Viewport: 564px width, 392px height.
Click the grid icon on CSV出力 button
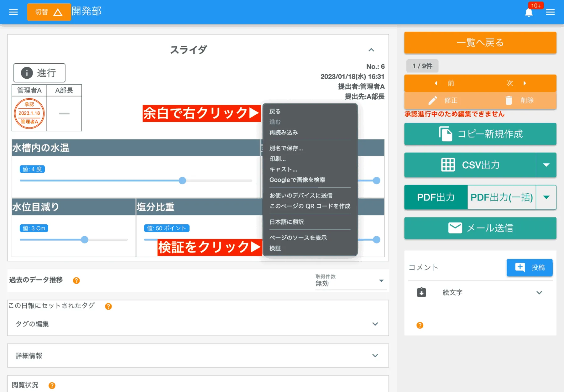tap(449, 165)
